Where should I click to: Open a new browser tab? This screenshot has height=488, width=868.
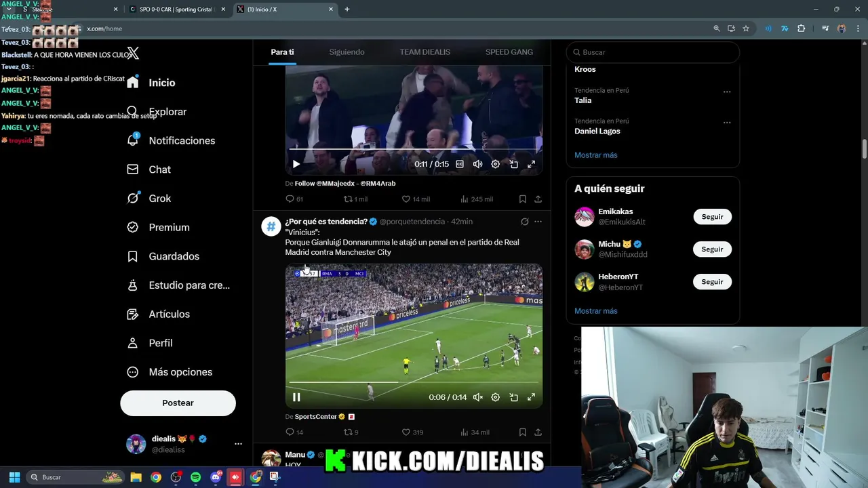[x=347, y=9]
